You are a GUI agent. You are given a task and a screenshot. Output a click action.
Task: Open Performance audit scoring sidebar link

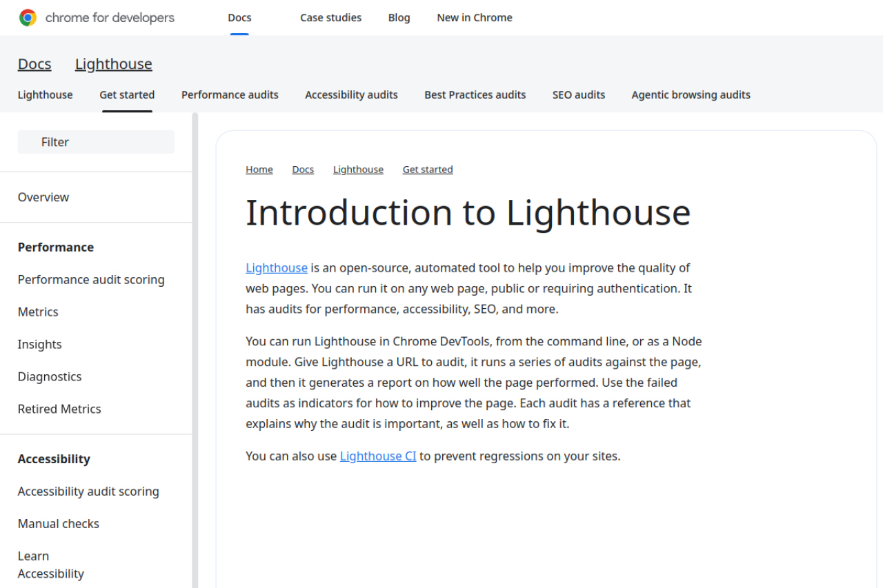(91, 280)
